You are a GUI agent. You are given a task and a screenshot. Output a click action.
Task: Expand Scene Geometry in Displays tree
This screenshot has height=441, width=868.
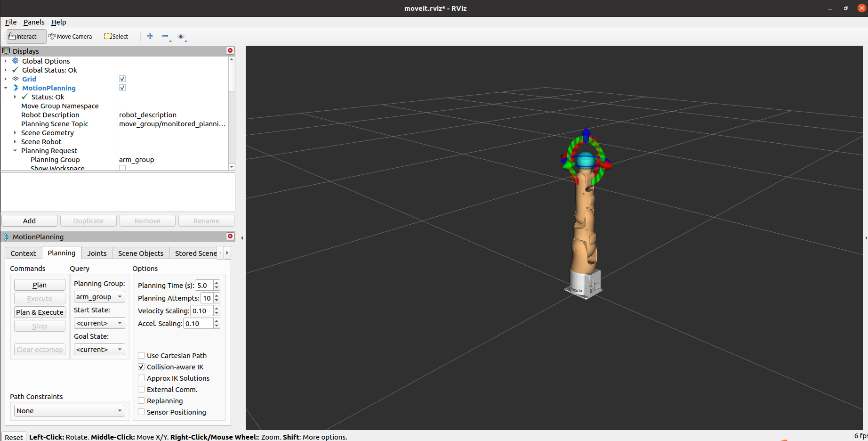(x=15, y=132)
